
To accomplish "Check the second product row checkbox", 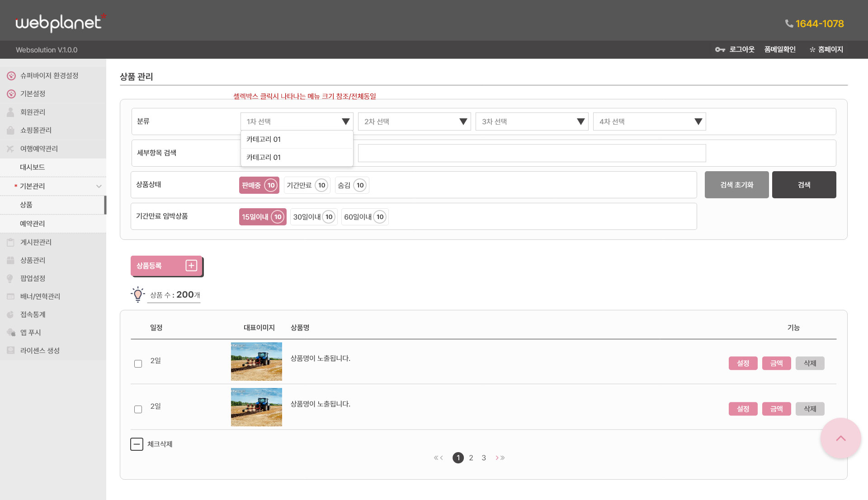I will tap(138, 409).
